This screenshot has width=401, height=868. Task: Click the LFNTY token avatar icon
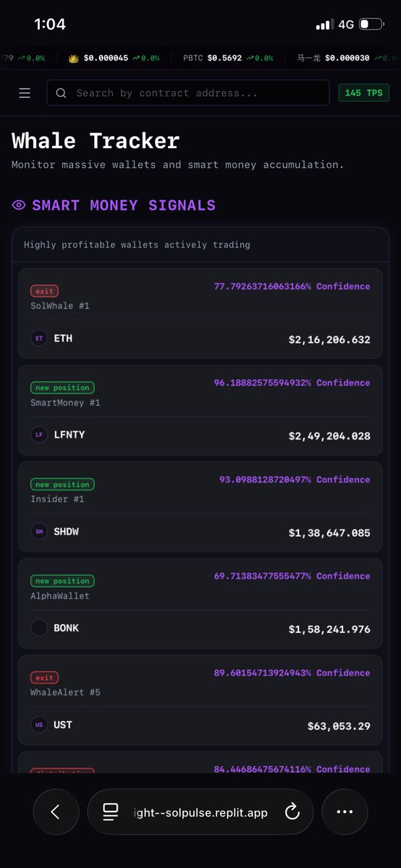click(39, 435)
